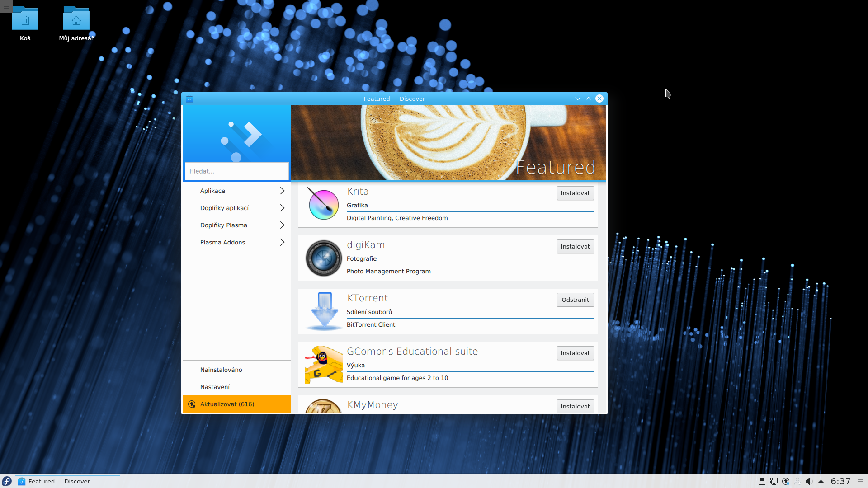The image size is (868, 488).
Task: Show hidden system tray icons arrow
Action: coord(821,481)
